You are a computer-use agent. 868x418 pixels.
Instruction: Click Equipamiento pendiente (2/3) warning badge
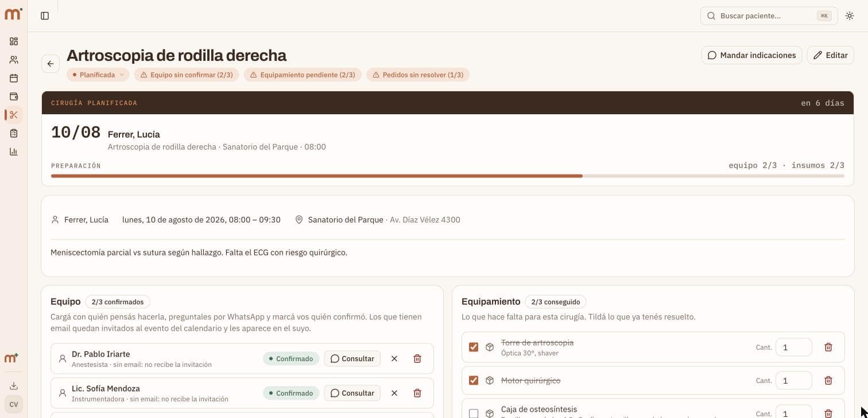pyautogui.click(x=303, y=75)
